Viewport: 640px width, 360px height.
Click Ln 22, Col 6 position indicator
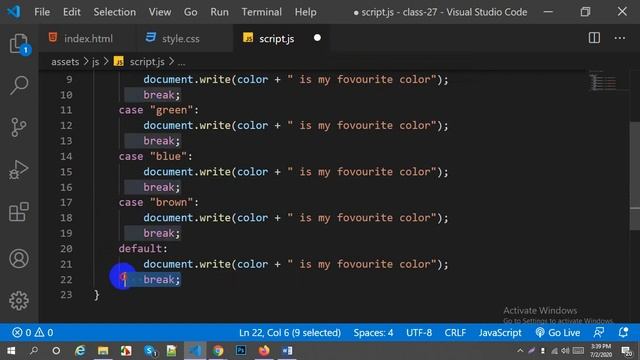point(290,333)
